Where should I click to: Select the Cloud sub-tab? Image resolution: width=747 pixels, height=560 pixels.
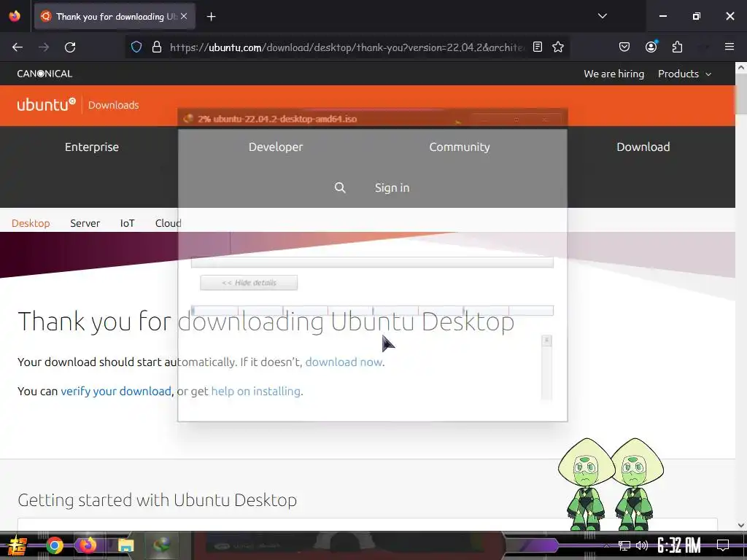[x=169, y=223]
